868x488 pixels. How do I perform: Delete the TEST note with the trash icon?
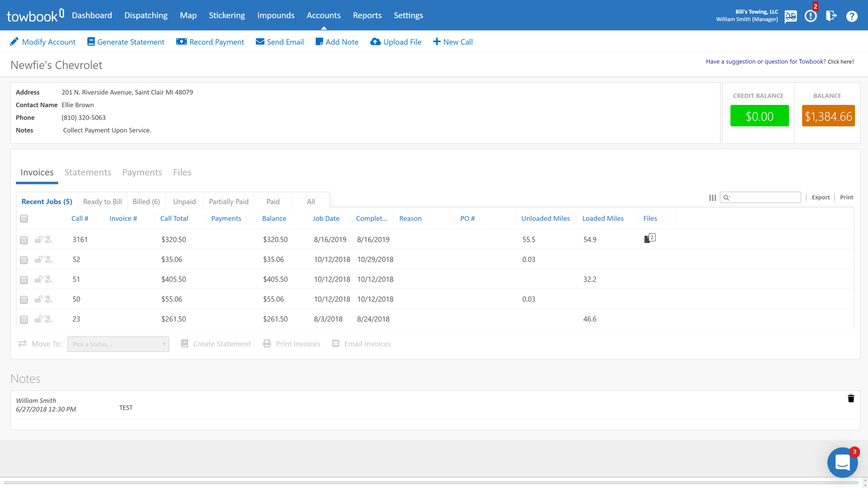click(851, 399)
